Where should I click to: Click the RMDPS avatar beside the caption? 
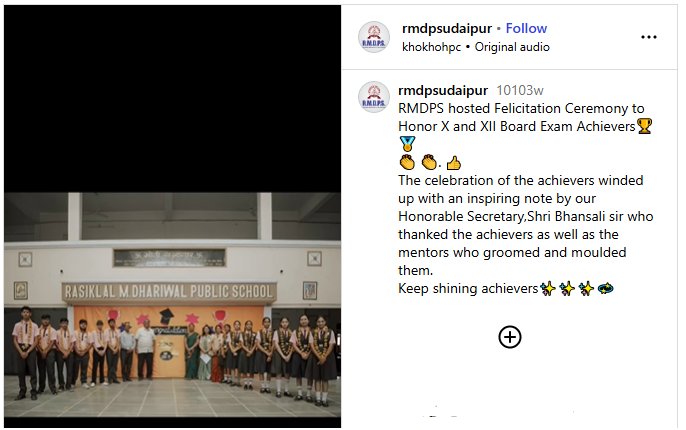click(374, 97)
